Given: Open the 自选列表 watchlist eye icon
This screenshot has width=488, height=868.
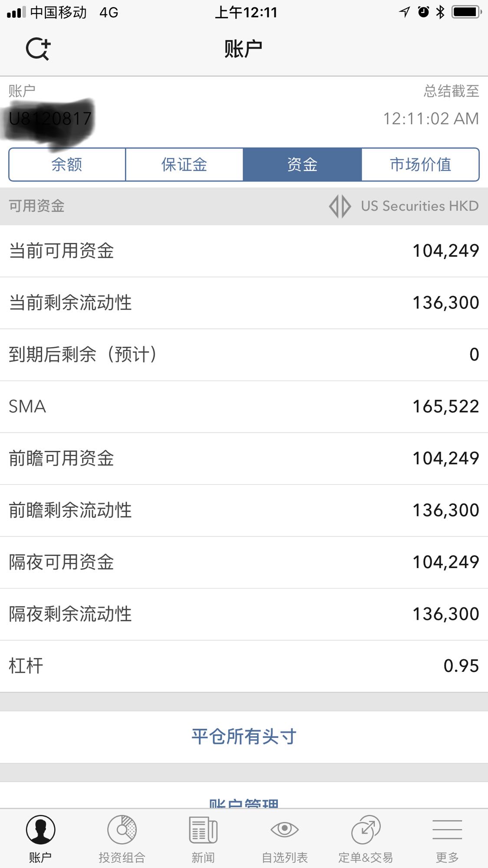Looking at the screenshot, I should point(284,830).
